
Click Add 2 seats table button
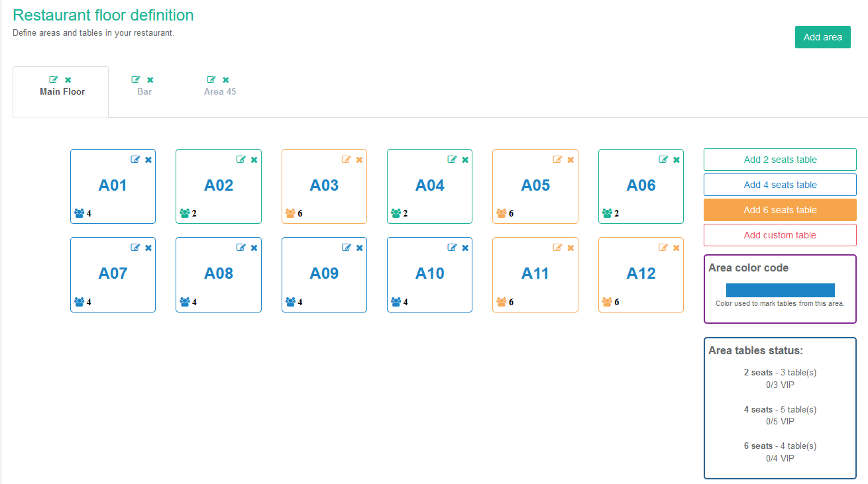780,160
